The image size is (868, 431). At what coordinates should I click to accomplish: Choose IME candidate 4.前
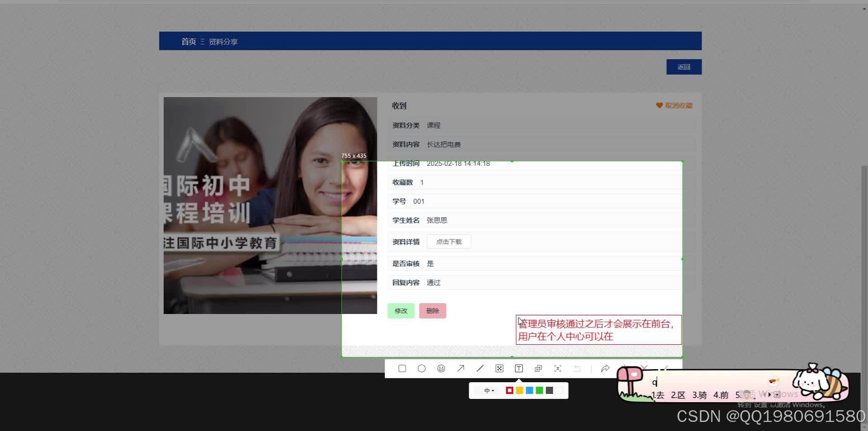721,395
